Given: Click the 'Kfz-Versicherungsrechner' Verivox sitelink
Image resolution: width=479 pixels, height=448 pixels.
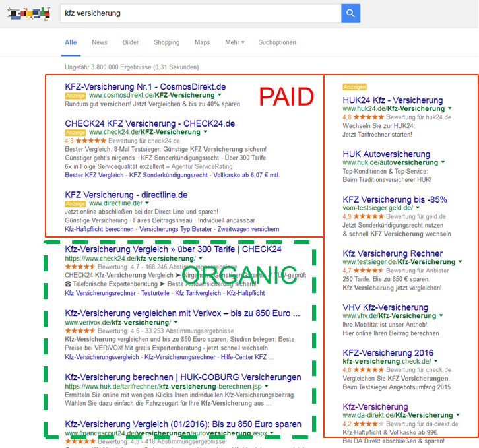Looking at the screenshot, I should click(x=180, y=357).
